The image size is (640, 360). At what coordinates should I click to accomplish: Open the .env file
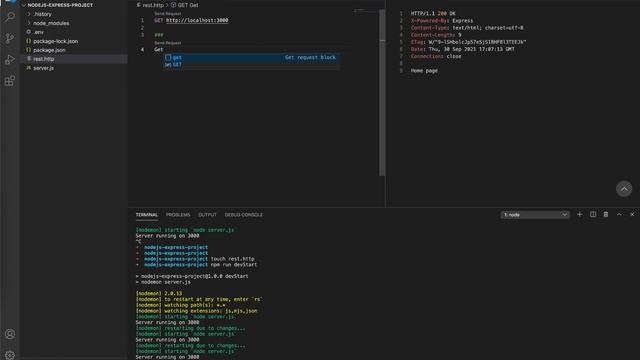coord(38,32)
